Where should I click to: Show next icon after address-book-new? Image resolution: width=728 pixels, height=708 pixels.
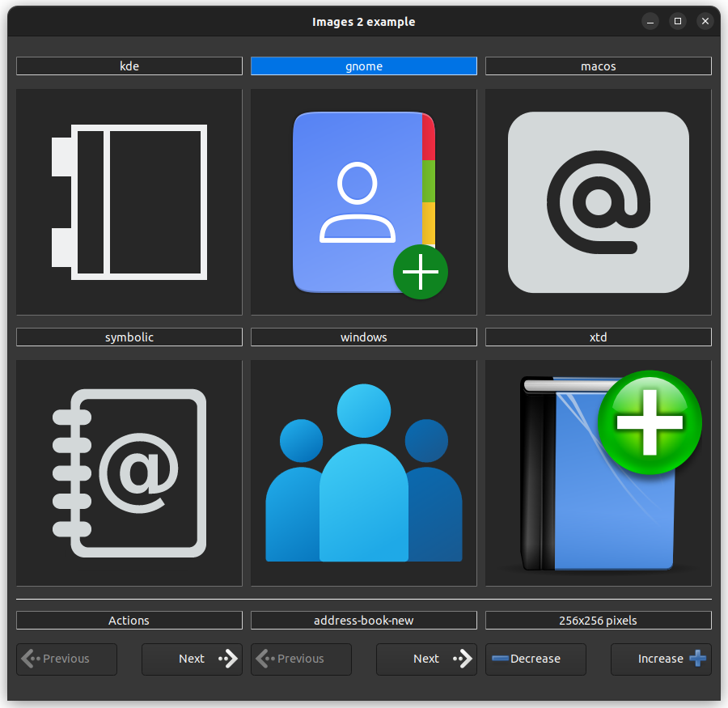click(x=426, y=659)
